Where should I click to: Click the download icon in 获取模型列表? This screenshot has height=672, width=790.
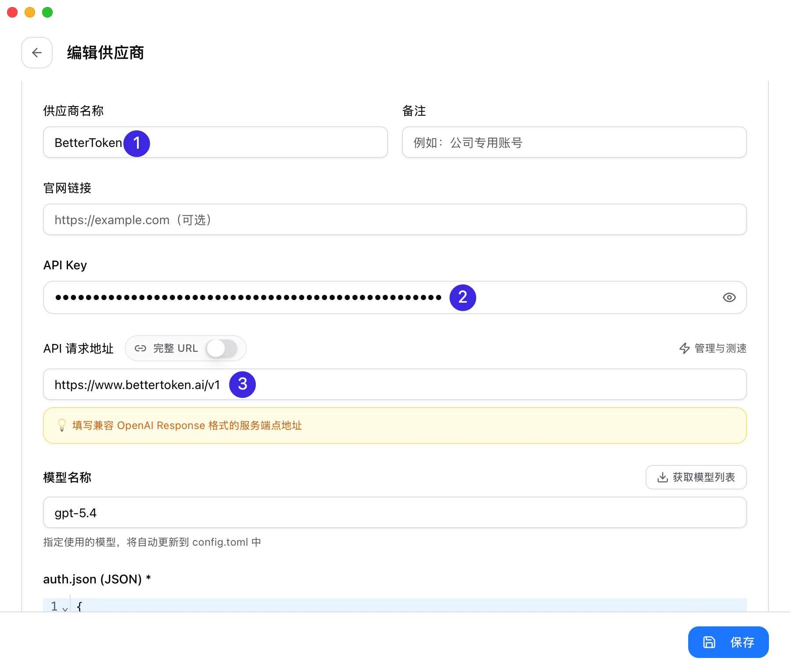pos(663,477)
